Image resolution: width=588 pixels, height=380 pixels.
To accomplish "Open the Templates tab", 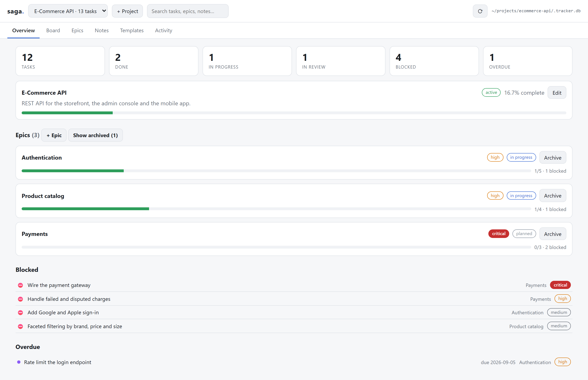I will click(132, 30).
